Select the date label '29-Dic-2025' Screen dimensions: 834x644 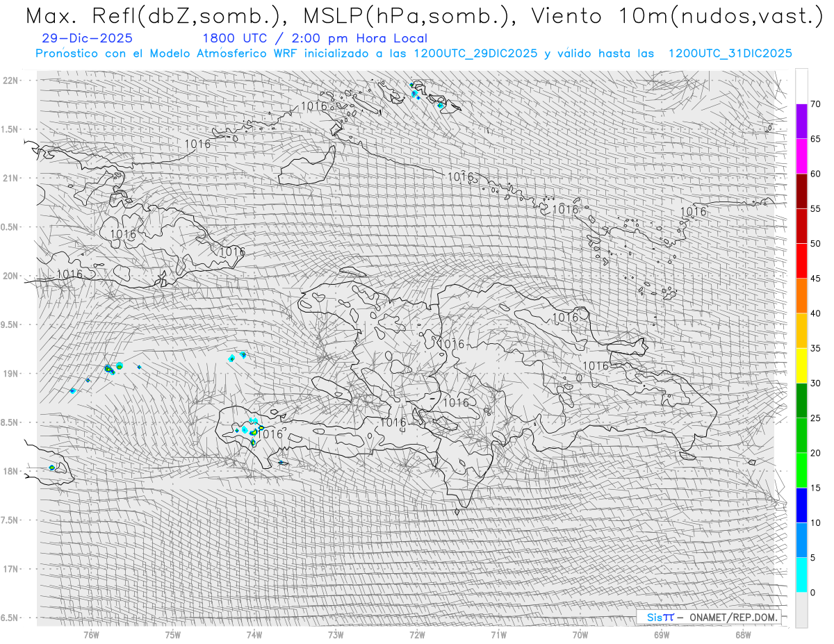pyautogui.click(x=87, y=39)
